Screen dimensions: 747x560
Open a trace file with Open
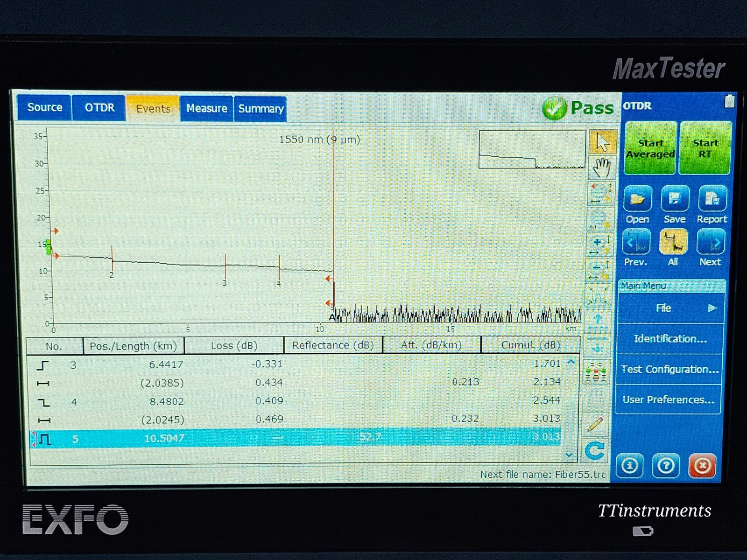point(637,205)
